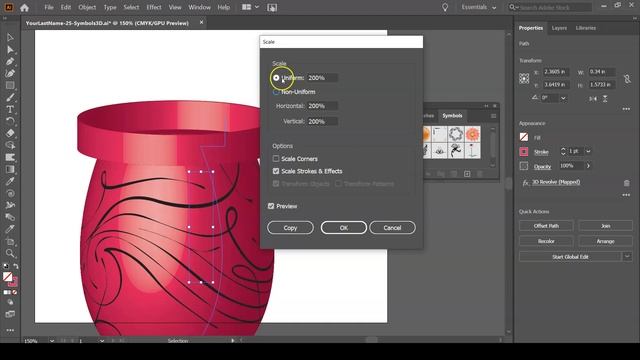Open stroke weight dropdown
Viewport: 640px width, 360px height.
[x=588, y=151]
